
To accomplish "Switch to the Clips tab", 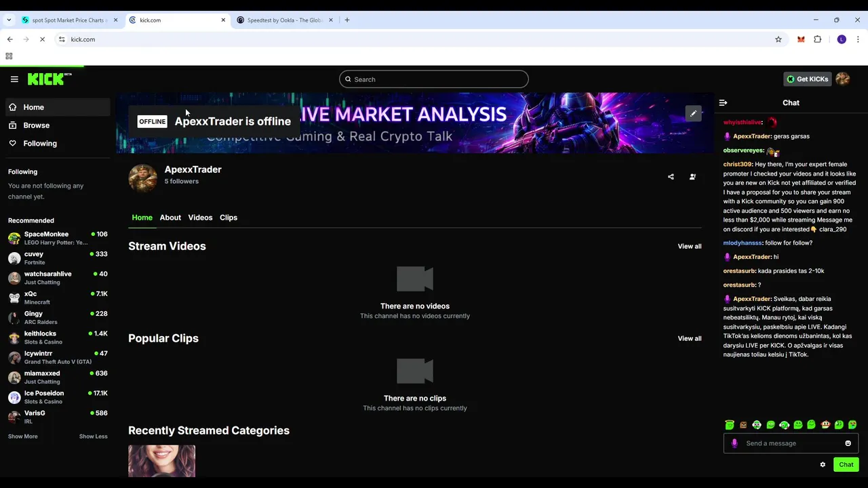I will pyautogui.click(x=229, y=218).
